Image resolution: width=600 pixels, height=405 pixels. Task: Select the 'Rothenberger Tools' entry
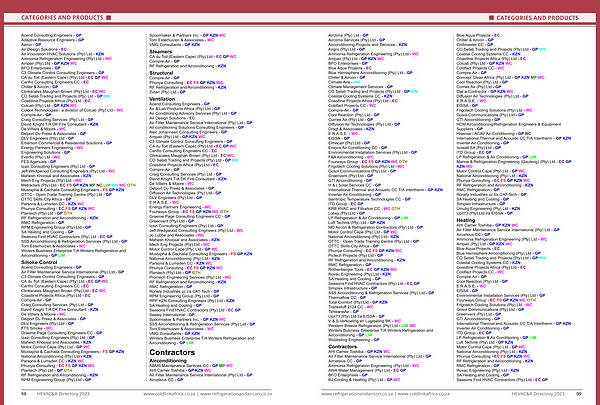(x=362, y=269)
